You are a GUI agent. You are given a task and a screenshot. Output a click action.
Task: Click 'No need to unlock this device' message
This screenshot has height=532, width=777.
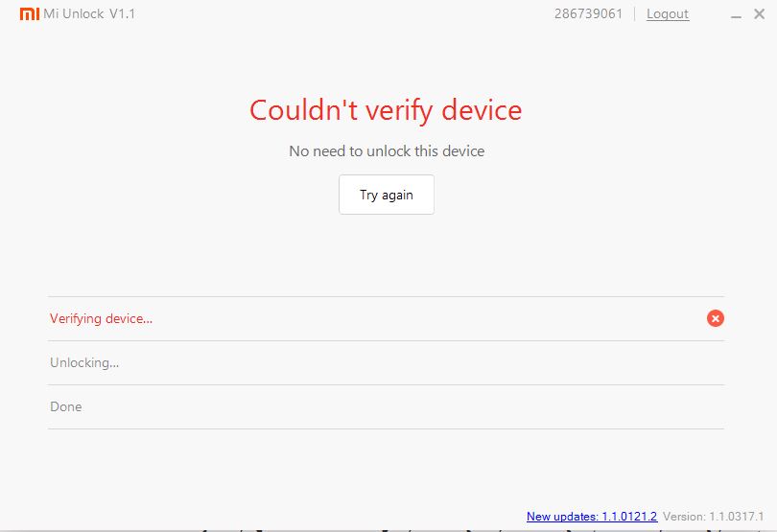click(x=387, y=151)
